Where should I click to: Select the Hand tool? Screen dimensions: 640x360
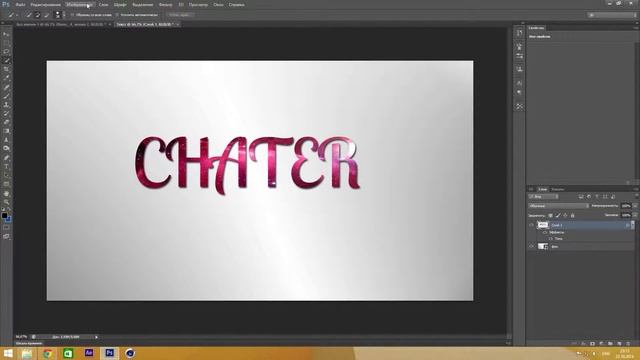(6, 193)
